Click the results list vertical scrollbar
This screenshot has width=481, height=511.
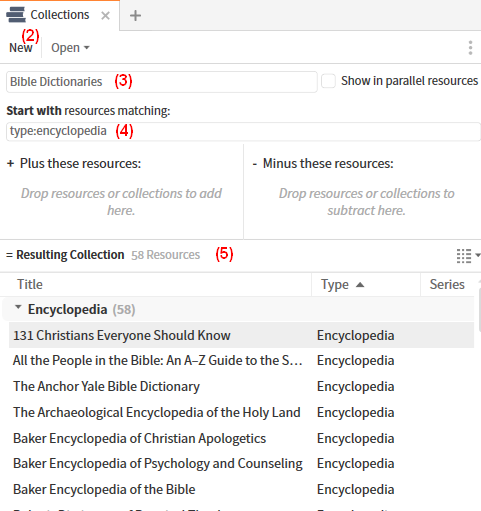click(x=479, y=310)
